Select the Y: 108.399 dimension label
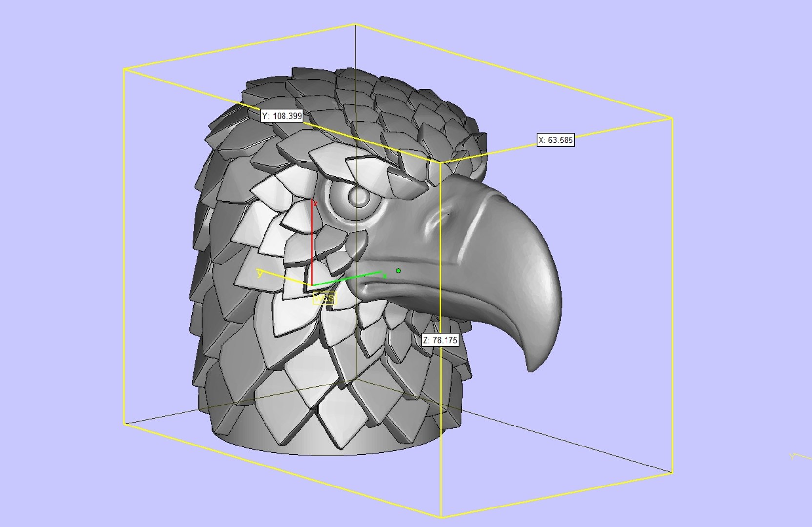 coord(282,116)
